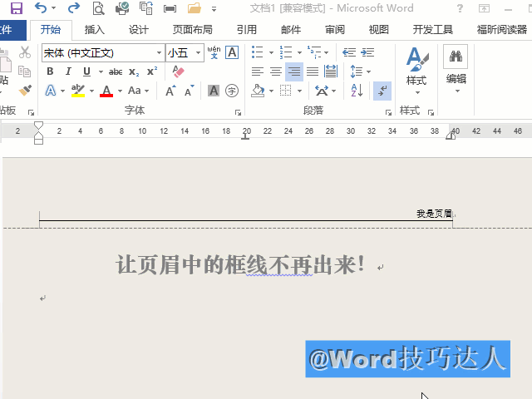
Task: Open the 视图 tab
Action: pos(379,30)
